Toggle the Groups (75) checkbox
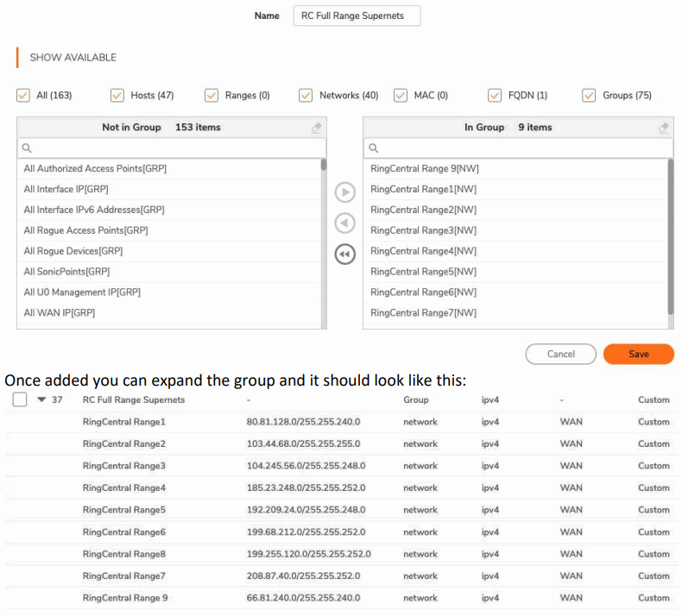The image size is (682, 616). click(590, 95)
